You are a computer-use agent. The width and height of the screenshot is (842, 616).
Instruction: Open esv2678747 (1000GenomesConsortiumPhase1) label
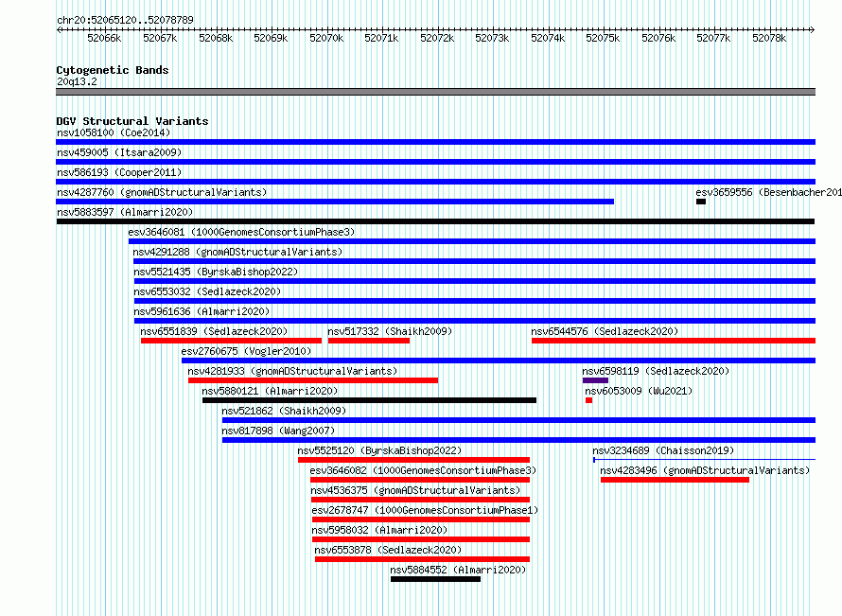pos(425,510)
